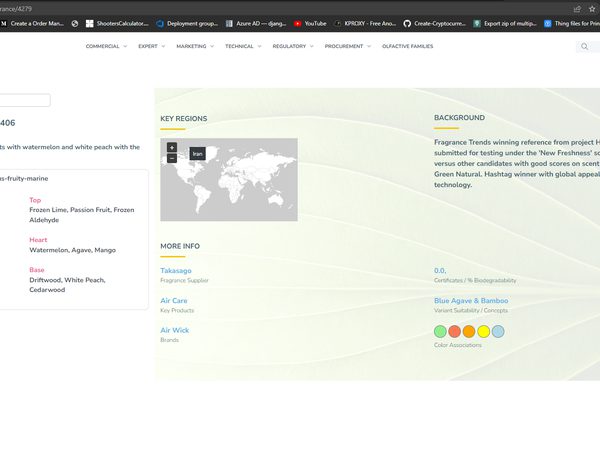Click the Top notes heading

click(x=35, y=200)
